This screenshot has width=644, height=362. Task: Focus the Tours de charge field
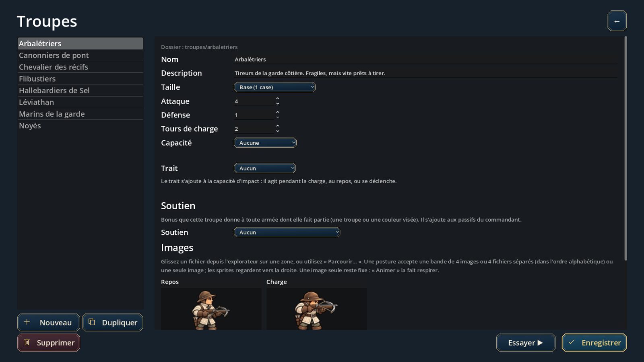(x=254, y=129)
